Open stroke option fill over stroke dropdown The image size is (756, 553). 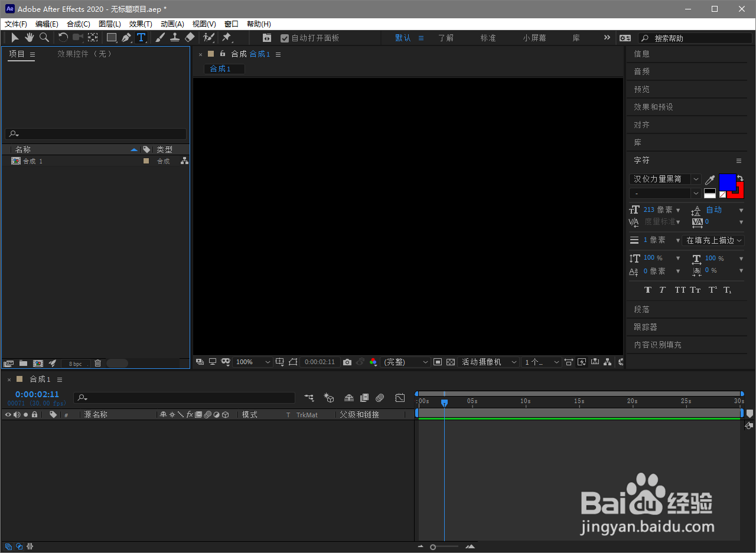[713, 240]
